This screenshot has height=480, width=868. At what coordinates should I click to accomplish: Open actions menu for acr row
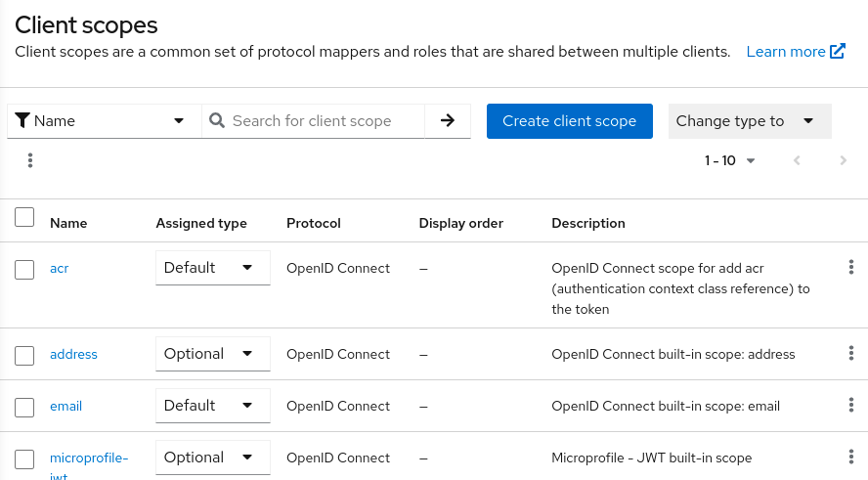click(850, 268)
